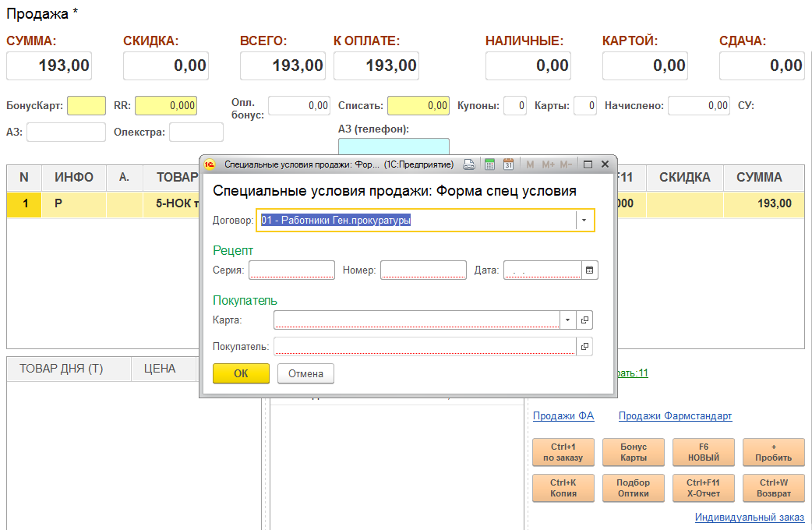Click the M+ memory add button
This screenshot has width=812, height=530.
[x=548, y=164]
